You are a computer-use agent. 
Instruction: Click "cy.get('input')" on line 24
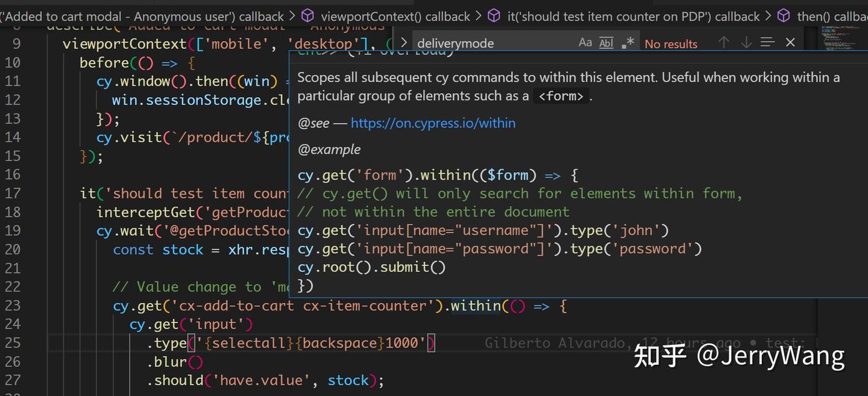click(191, 324)
